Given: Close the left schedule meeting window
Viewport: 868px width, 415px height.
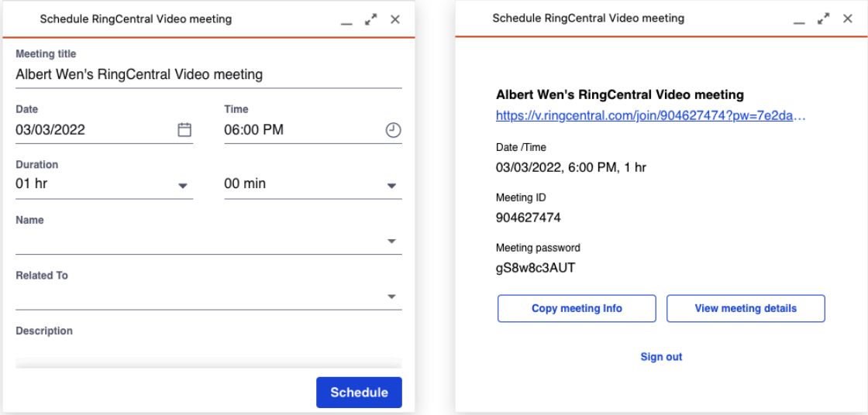Looking at the screenshot, I should point(395,19).
